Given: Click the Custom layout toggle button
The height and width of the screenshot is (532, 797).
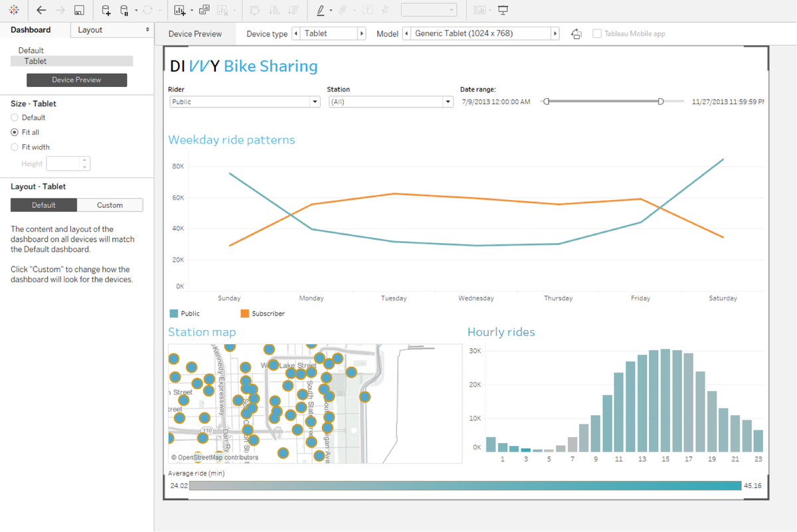Looking at the screenshot, I should (110, 205).
